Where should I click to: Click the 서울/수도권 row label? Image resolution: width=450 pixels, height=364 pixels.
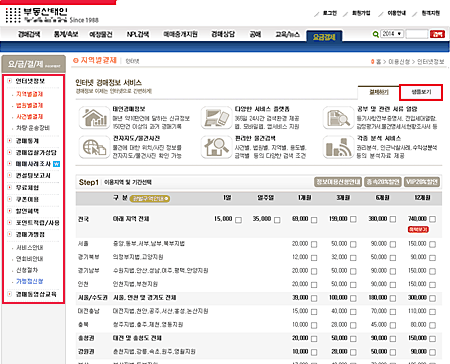tap(92, 298)
